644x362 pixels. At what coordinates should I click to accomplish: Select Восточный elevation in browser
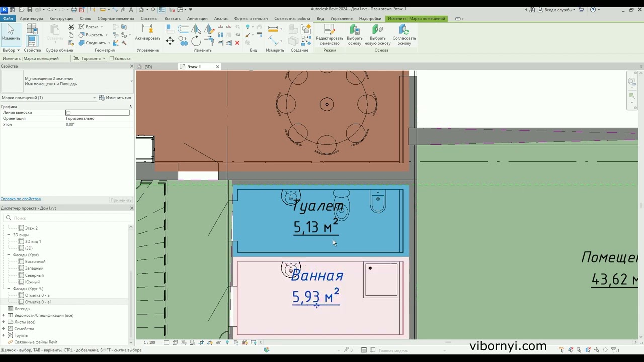(35, 262)
